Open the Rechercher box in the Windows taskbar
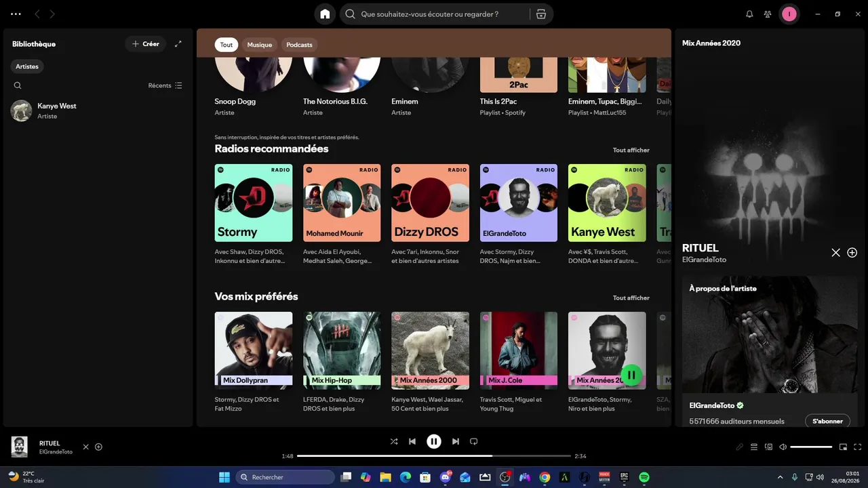The height and width of the screenshot is (488, 868). (x=285, y=477)
